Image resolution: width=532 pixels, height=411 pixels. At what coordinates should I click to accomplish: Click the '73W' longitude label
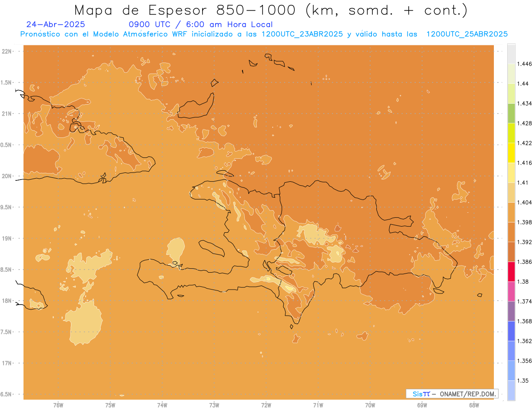(214, 405)
